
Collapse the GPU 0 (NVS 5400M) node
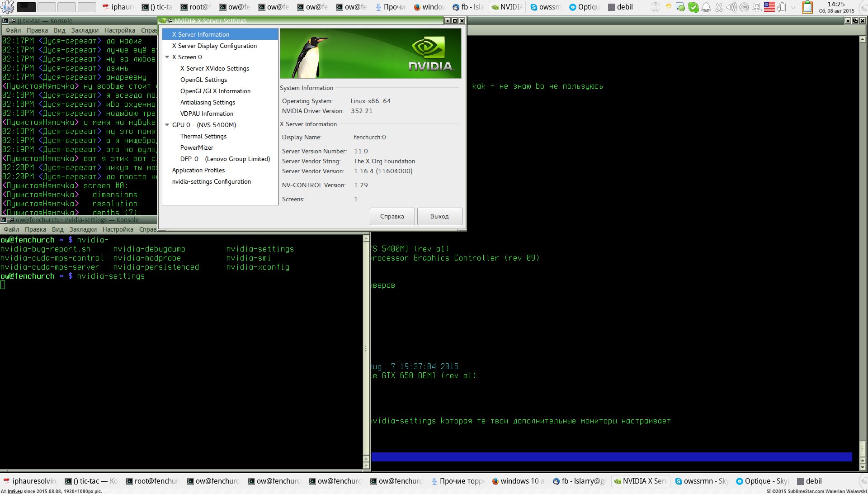167,125
